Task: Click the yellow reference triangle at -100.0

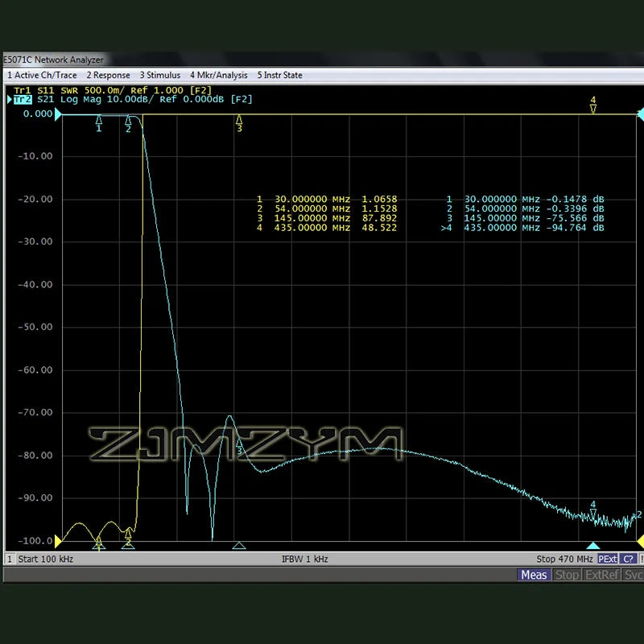Action: pyautogui.click(x=58, y=542)
